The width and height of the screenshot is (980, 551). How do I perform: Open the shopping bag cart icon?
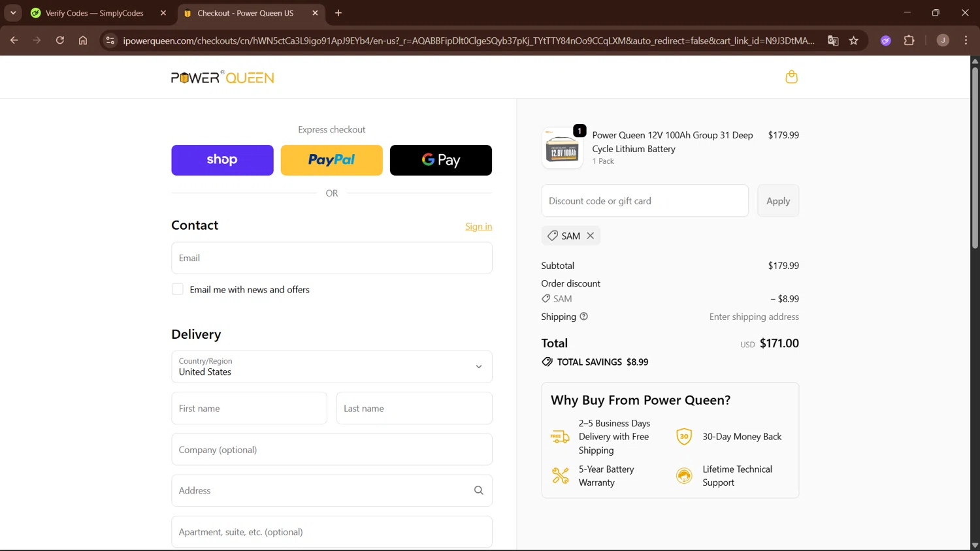pos(791,77)
